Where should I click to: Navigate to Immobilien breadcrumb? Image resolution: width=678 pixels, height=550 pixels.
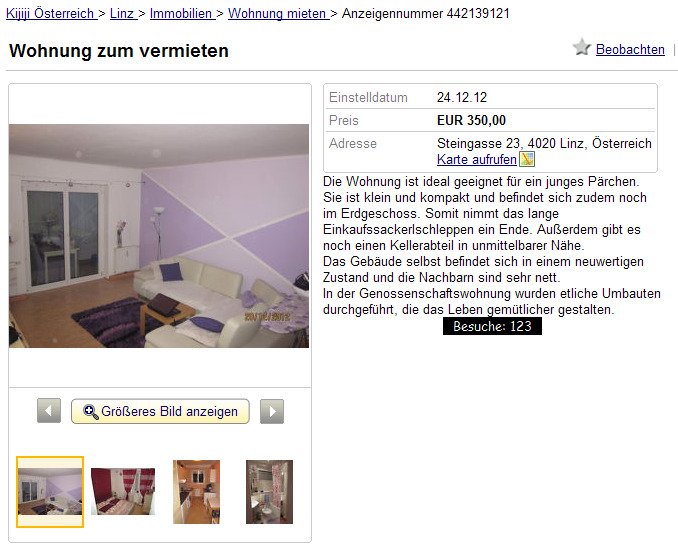(x=182, y=13)
